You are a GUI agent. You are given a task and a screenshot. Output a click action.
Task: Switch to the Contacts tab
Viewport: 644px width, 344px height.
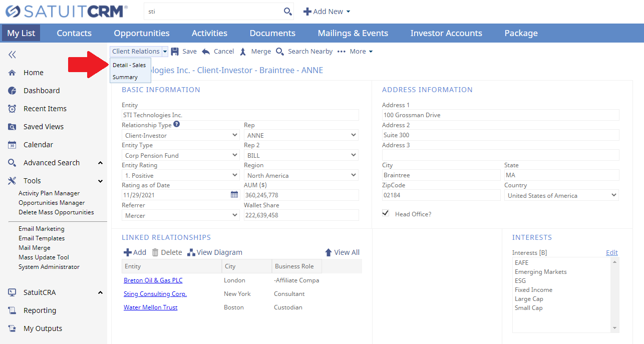[x=74, y=33]
